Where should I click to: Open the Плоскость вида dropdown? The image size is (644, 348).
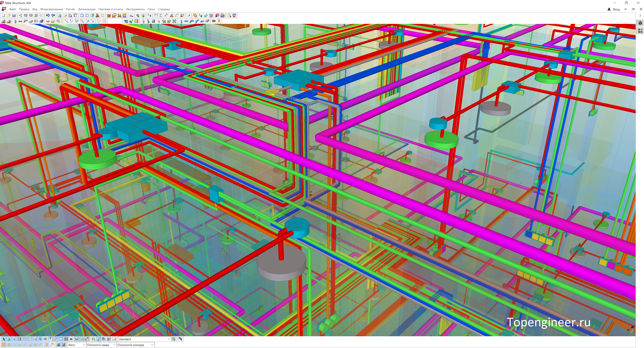pos(114,345)
